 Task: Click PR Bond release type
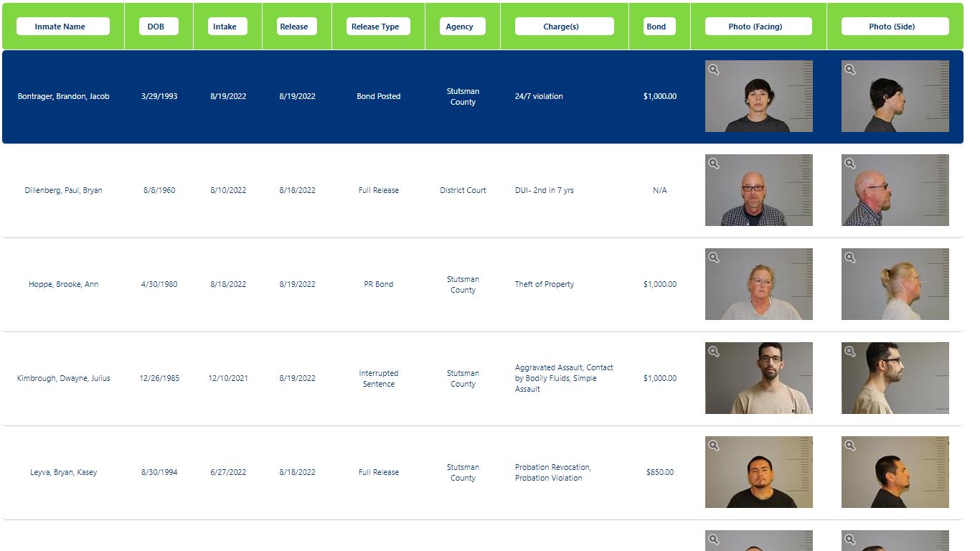click(379, 284)
